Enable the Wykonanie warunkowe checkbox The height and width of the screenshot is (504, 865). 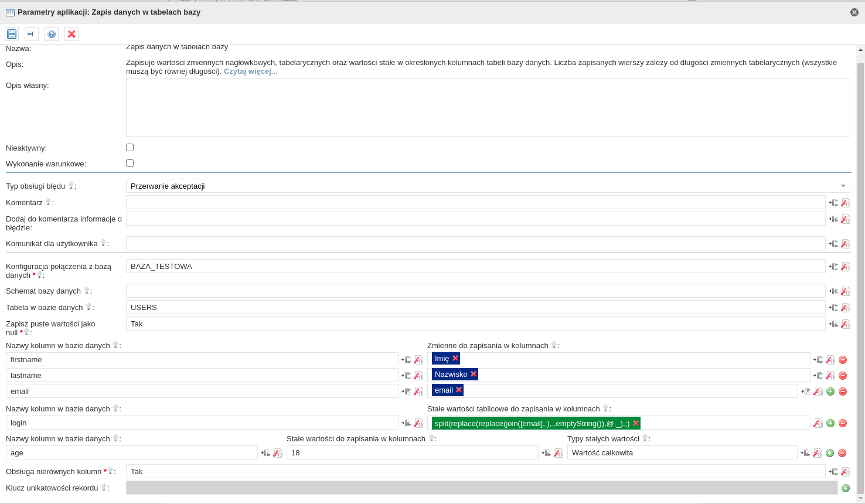coord(130,164)
